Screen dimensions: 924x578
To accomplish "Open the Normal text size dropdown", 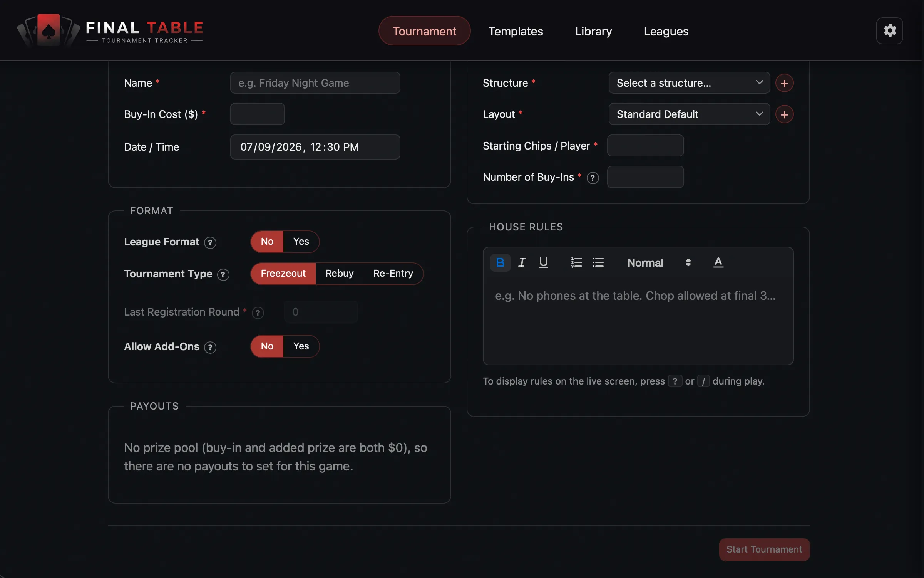I will click(x=659, y=263).
